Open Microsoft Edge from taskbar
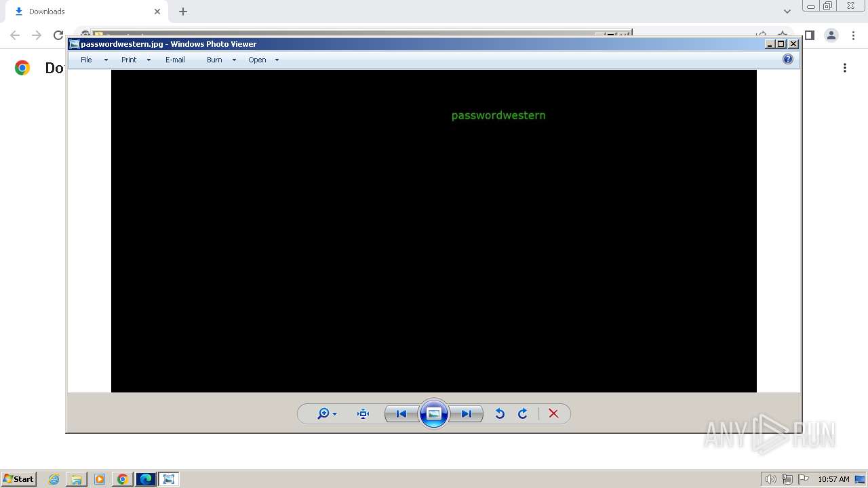The width and height of the screenshot is (868, 488). (x=146, y=479)
